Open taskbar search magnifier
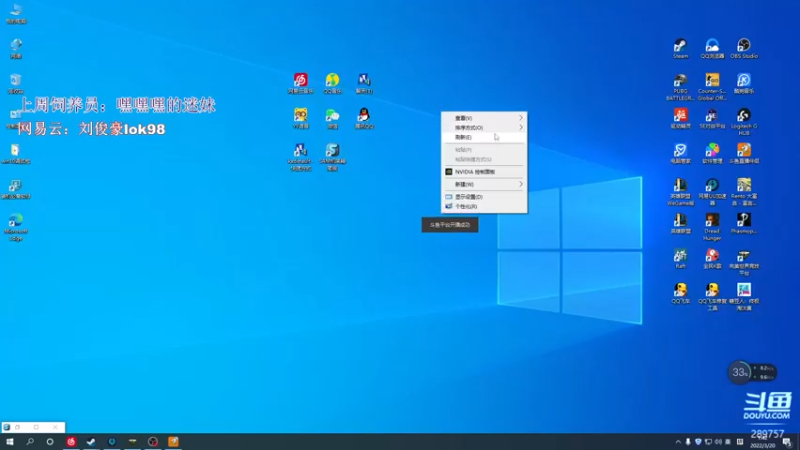 30,442
